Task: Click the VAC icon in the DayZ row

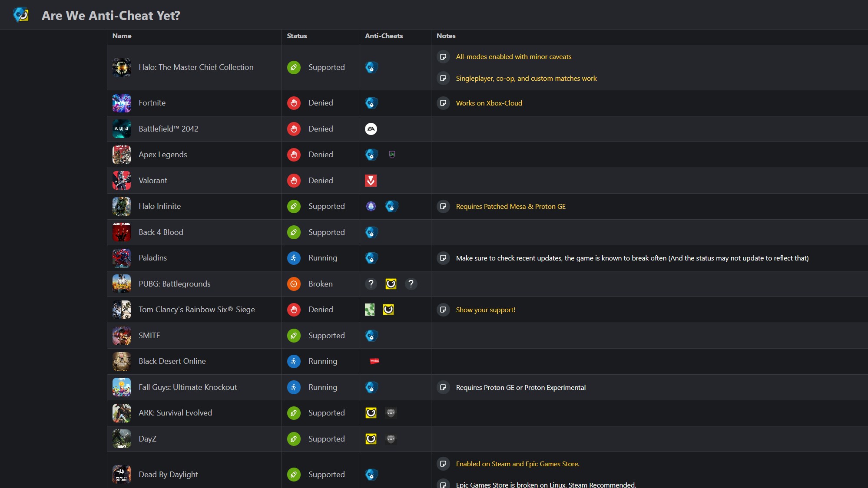Action: click(391, 439)
